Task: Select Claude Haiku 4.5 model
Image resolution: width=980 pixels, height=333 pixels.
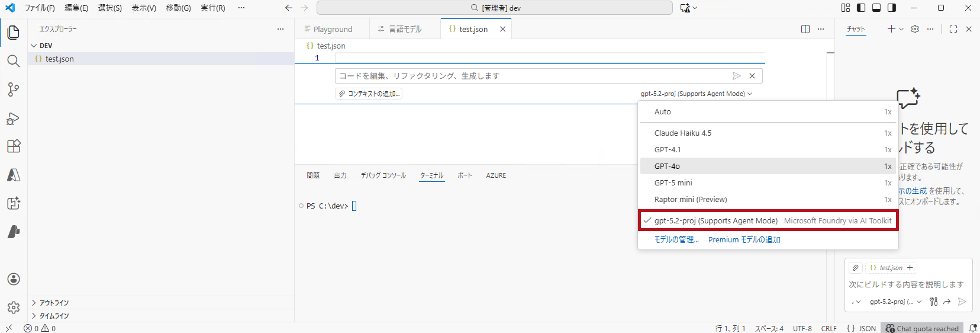Action: tap(768, 133)
